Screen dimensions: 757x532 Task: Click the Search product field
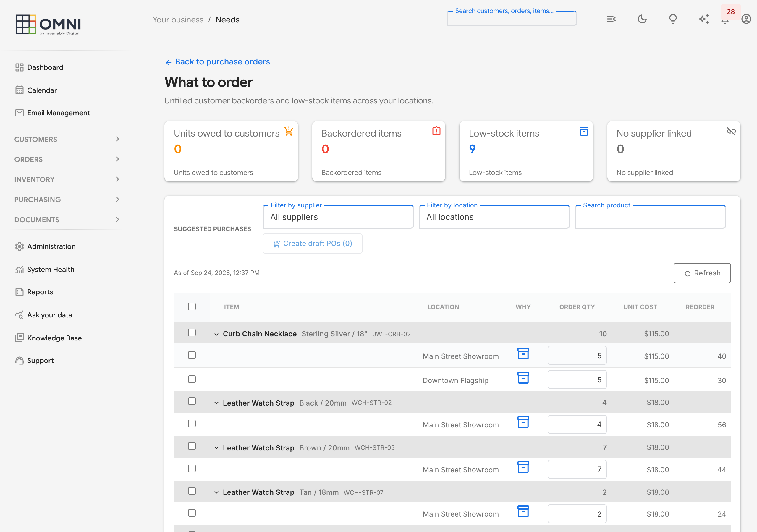click(651, 217)
